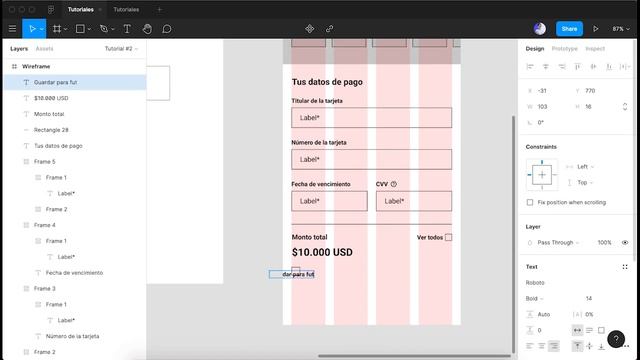This screenshot has width=640, height=360.
Task: Toggle constrain proportions icon
Action: (625, 107)
